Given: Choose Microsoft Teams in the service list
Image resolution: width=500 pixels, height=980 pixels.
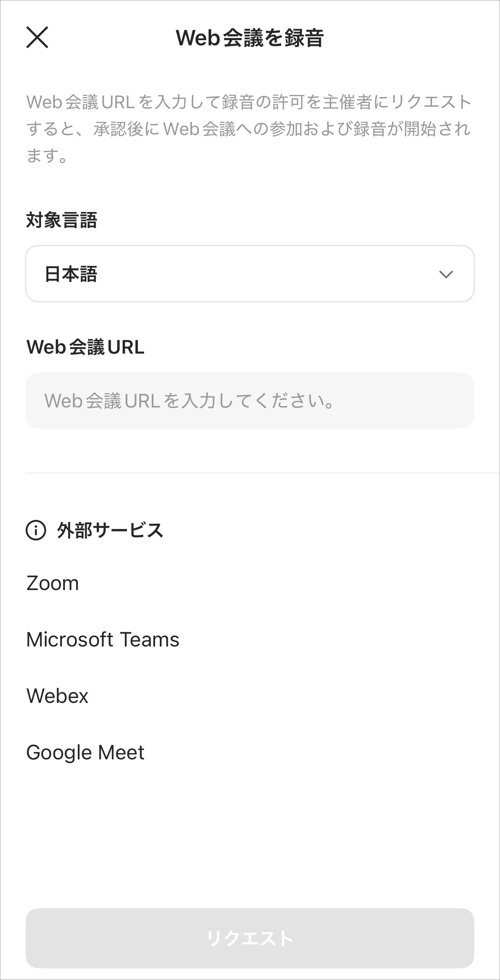Looking at the screenshot, I should point(103,640).
